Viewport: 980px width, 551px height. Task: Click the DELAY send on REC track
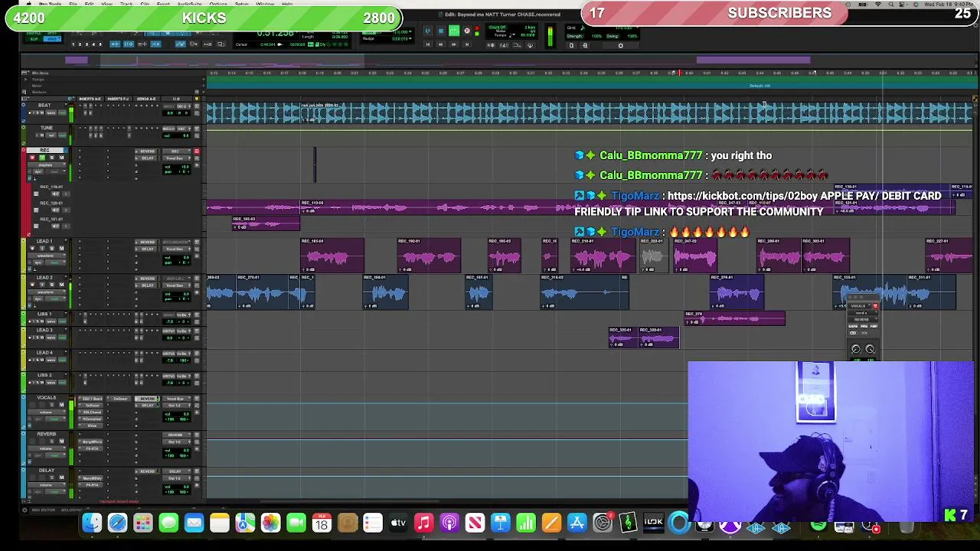(x=147, y=158)
